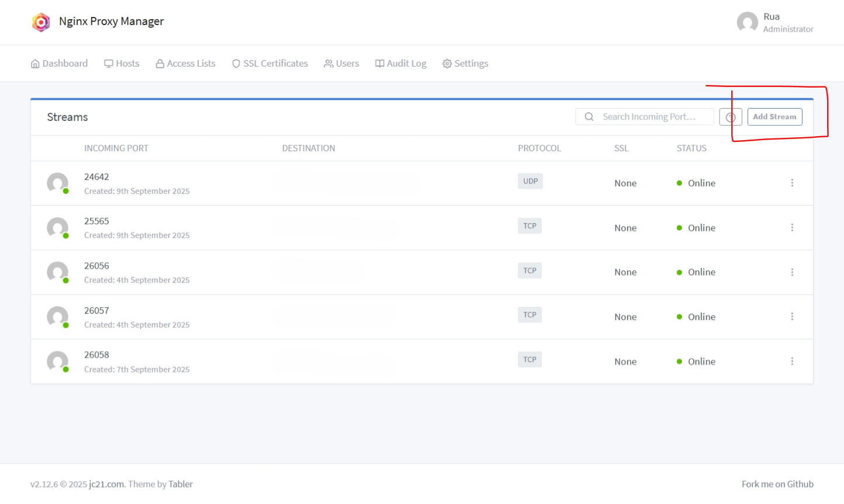The height and width of the screenshot is (504, 844).
Task: Expand the Hosts navigation menu
Action: coord(122,64)
